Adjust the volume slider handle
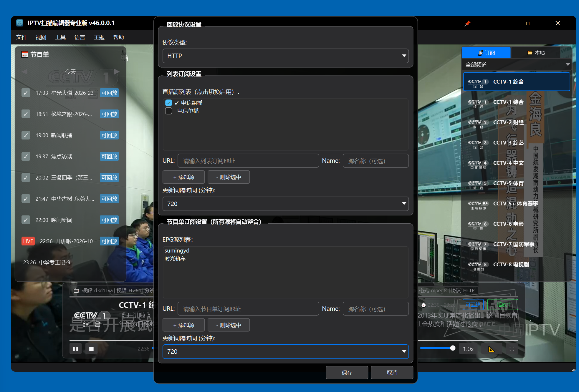The height and width of the screenshot is (392, 579). tap(453, 348)
